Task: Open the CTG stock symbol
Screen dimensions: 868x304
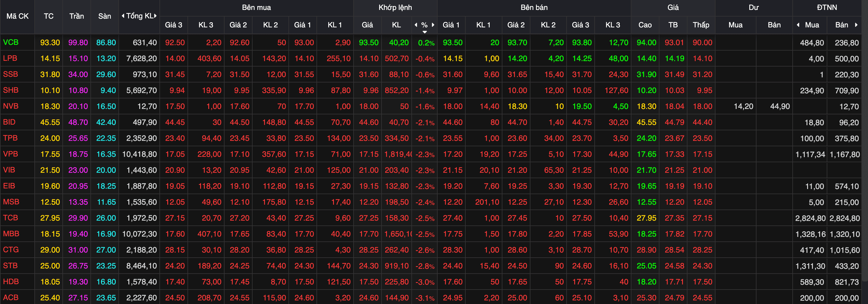Action: coord(11,250)
